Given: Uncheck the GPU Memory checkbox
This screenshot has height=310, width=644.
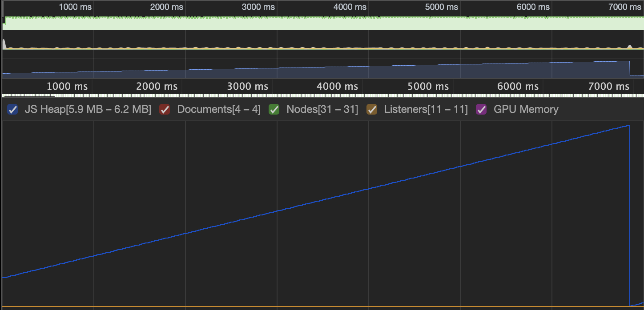Looking at the screenshot, I should point(481,109).
